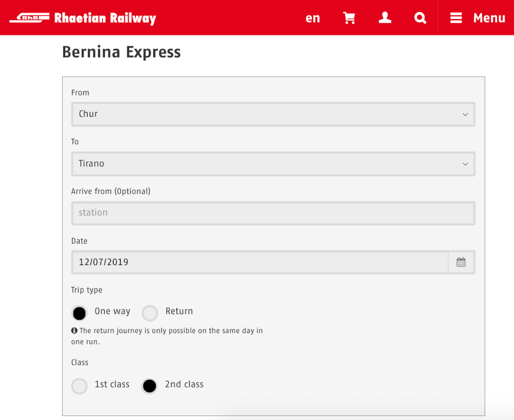Click the 'Trip type' label

tap(86, 290)
